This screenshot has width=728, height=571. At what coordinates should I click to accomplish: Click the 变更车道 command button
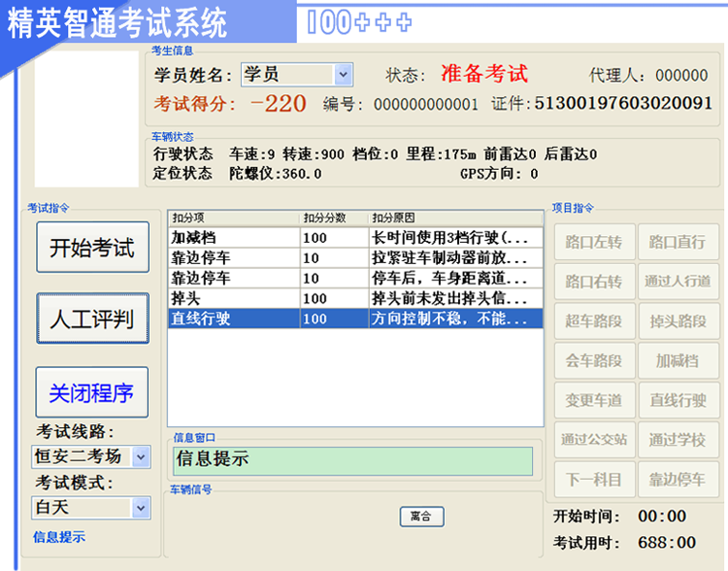(594, 400)
